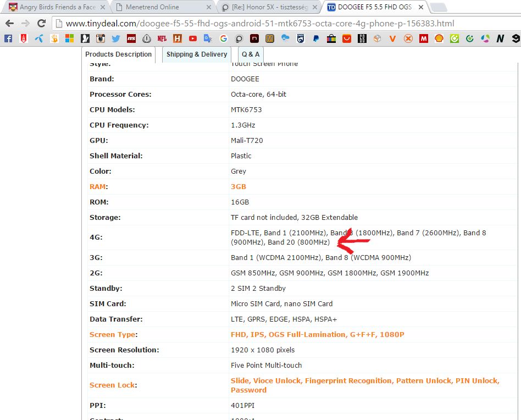Click the 'LTE, GPRS, EDGE, HSPA' data transfer value
Image resolution: width=521 pixels, height=420 pixels.
[x=284, y=319]
